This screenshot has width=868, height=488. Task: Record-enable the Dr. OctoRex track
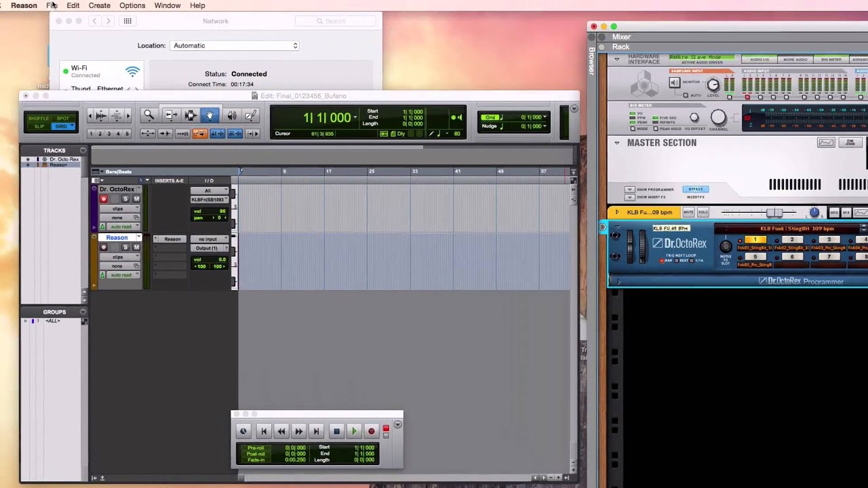click(x=104, y=199)
